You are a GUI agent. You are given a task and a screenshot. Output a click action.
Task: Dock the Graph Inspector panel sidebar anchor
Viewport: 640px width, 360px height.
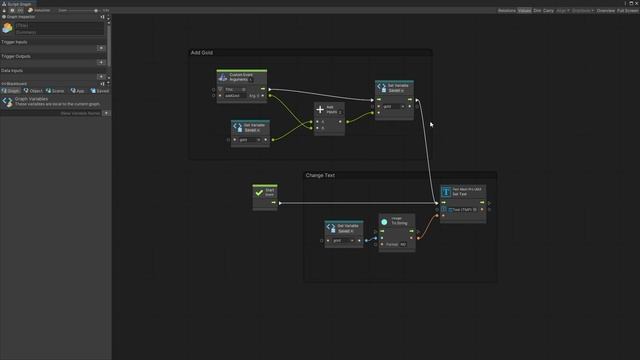(x=102, y=17)
